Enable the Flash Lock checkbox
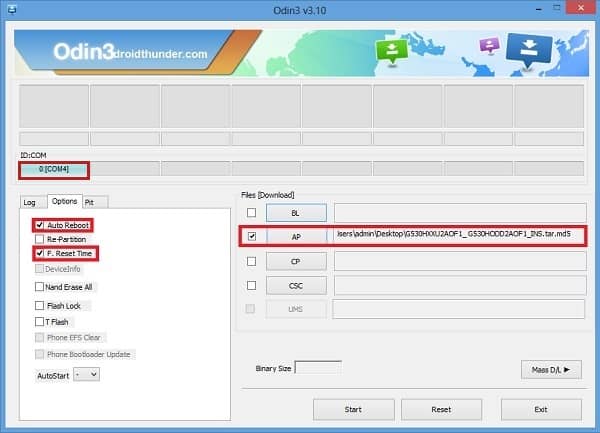The height and width of the screenshot is (433, 600). [x=39, y=305]
